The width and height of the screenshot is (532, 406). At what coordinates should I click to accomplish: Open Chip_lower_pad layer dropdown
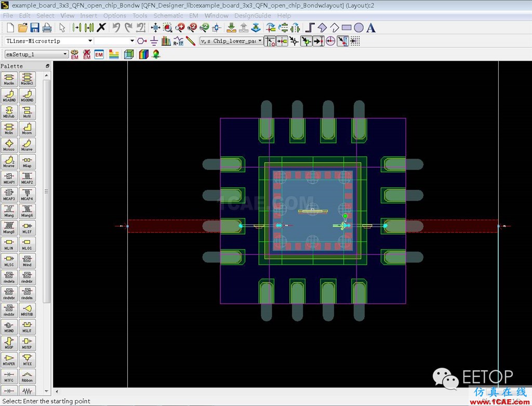[260, 41]
